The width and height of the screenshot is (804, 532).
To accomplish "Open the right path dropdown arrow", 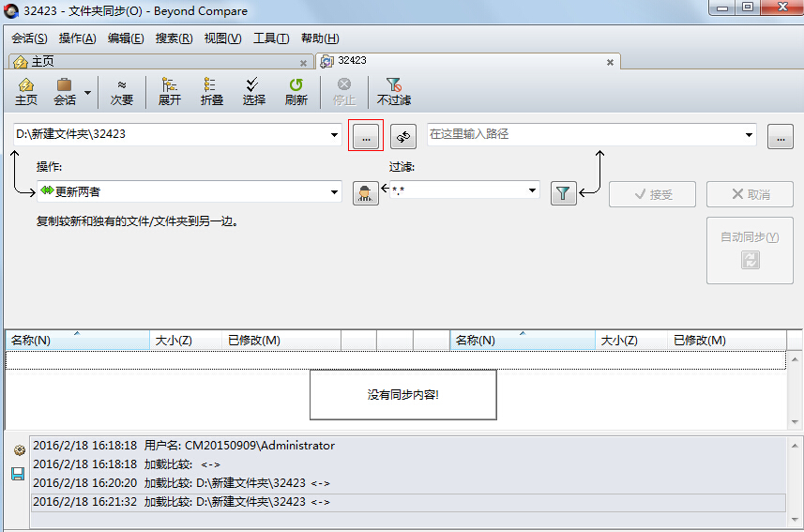I will pos(749,135).
